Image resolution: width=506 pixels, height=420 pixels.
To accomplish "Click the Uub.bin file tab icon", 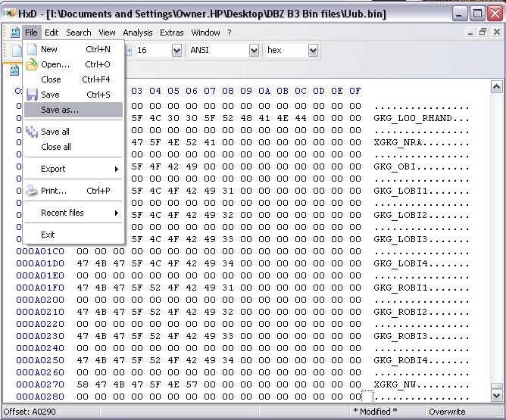I will pyautogui.click(x=14, y=70).
